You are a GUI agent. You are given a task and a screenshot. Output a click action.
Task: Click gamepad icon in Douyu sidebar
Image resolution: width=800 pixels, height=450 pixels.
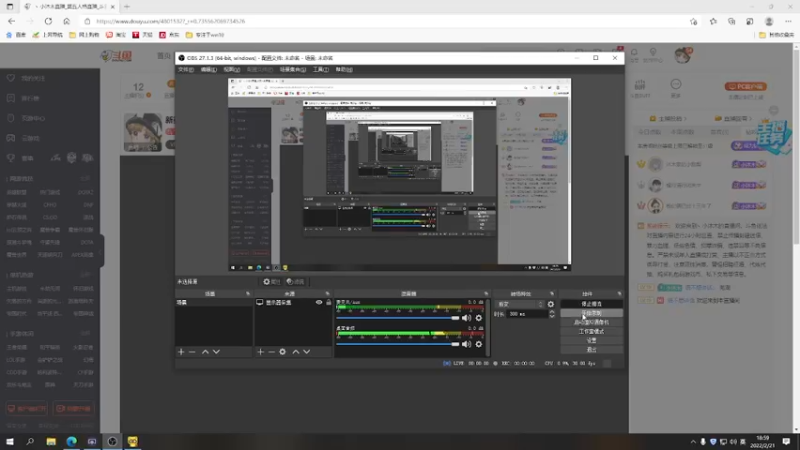[11, 138]
